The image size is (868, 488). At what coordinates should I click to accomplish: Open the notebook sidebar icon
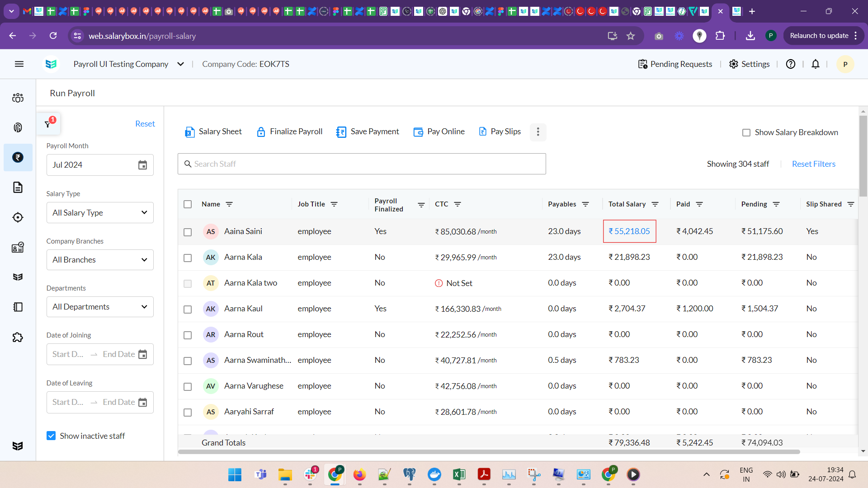click(x=18, y=307)
